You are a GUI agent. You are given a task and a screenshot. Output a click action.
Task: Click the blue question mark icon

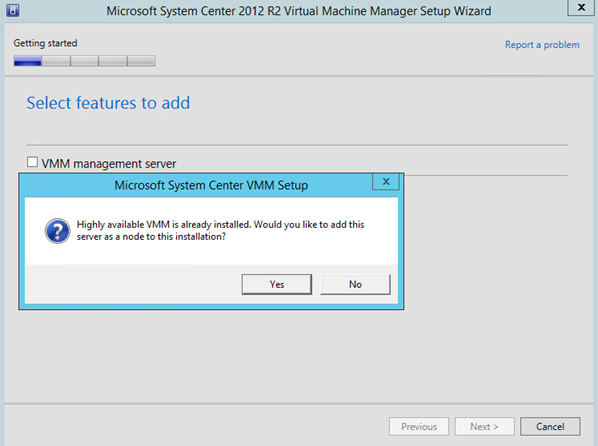pos(57,231)
